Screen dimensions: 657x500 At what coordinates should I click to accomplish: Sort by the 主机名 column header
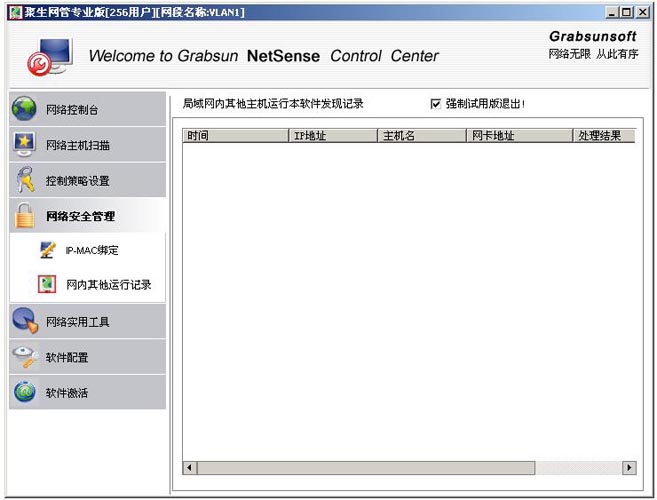pyautogui.click(x=422, y=135)
